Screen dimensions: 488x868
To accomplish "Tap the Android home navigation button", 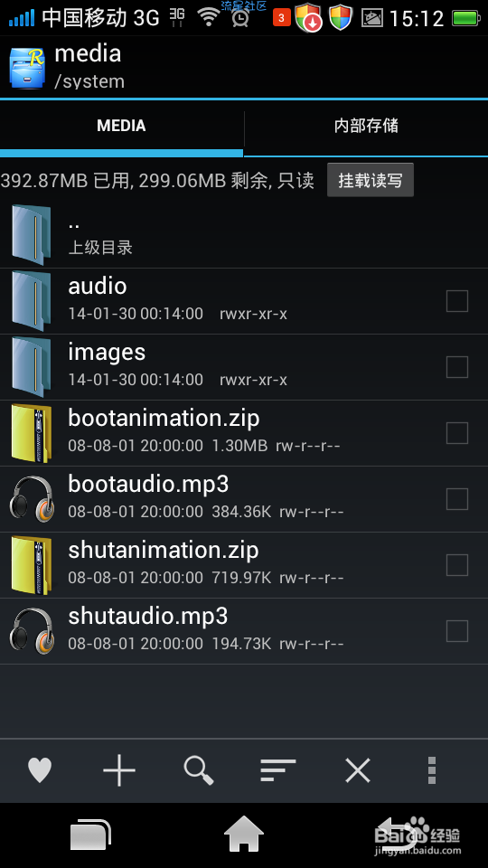I will click(x=243, y=835).
